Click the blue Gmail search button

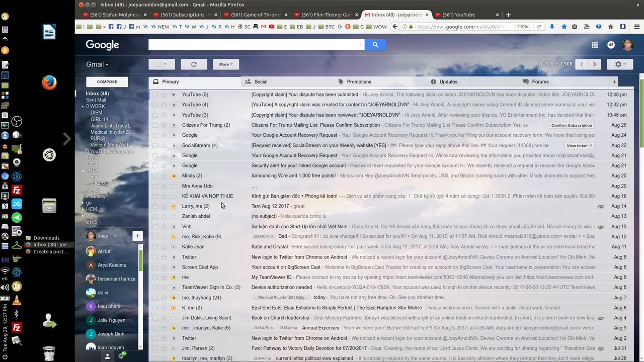375,45
